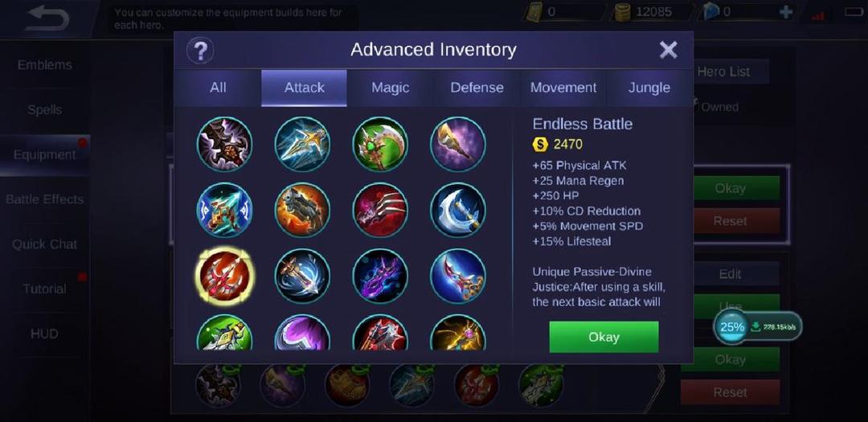Screen dimensions: 868x422
Task: Select the green scythe item icon
Action: 380,144
